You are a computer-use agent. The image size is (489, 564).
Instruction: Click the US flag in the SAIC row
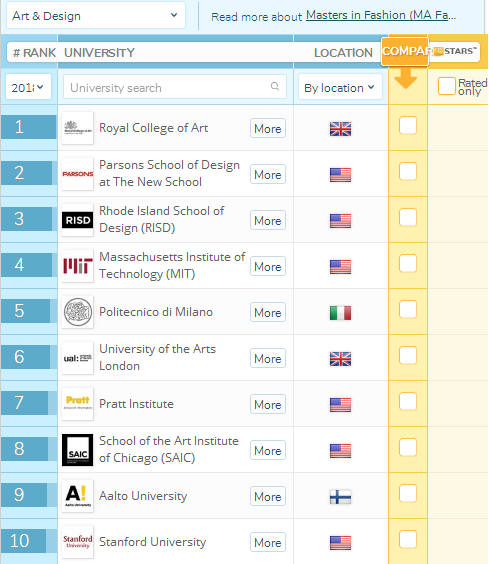coord(340,451)
